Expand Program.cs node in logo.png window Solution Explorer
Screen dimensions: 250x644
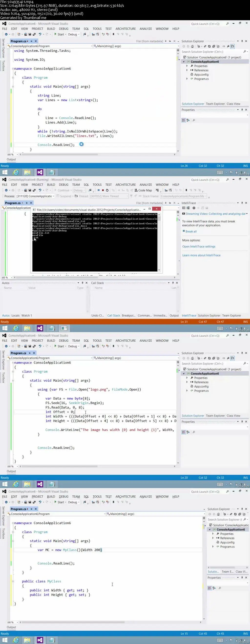pyautogui.click(x=187, y=391)
